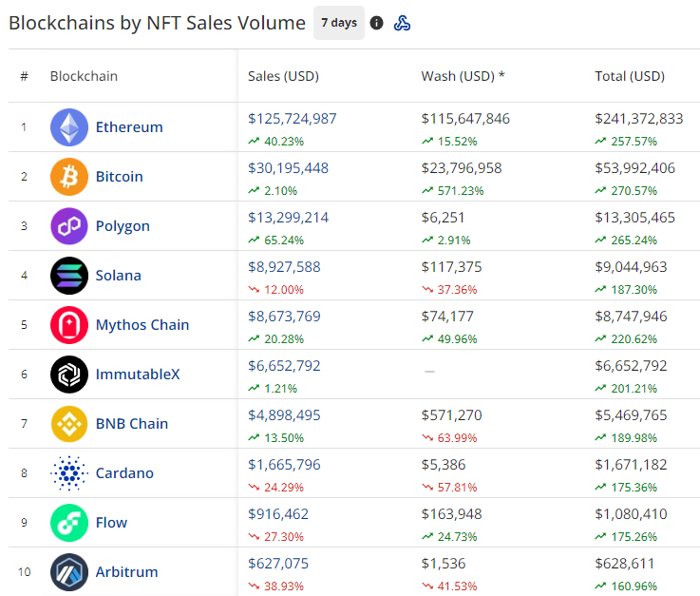Sort by the Blockchain column header
Image resolution: width=700 pixels, height=596 pixels.
(x=84, y=76)
